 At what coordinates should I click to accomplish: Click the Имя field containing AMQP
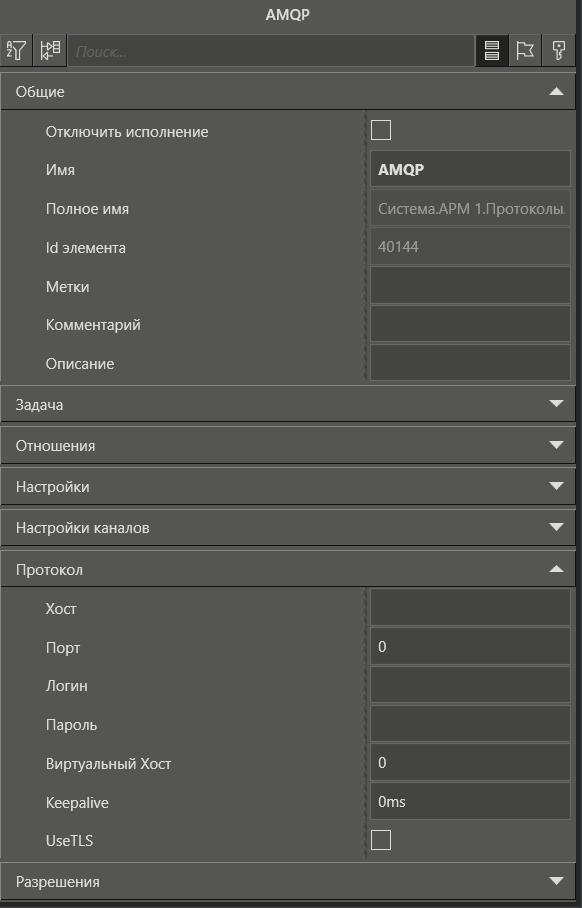pyautogui.click(x=470, y=169)
